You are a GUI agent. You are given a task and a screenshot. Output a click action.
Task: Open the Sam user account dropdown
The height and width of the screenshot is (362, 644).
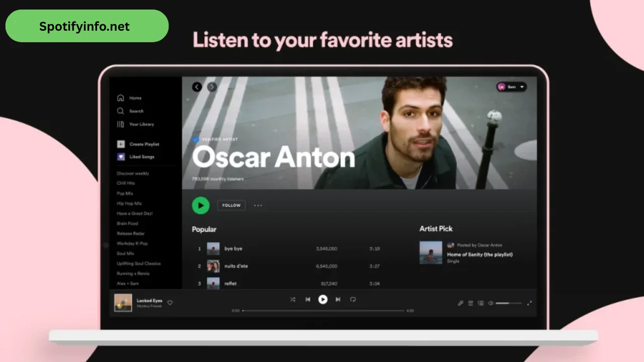pyautogui.click(x=512, y=87)
